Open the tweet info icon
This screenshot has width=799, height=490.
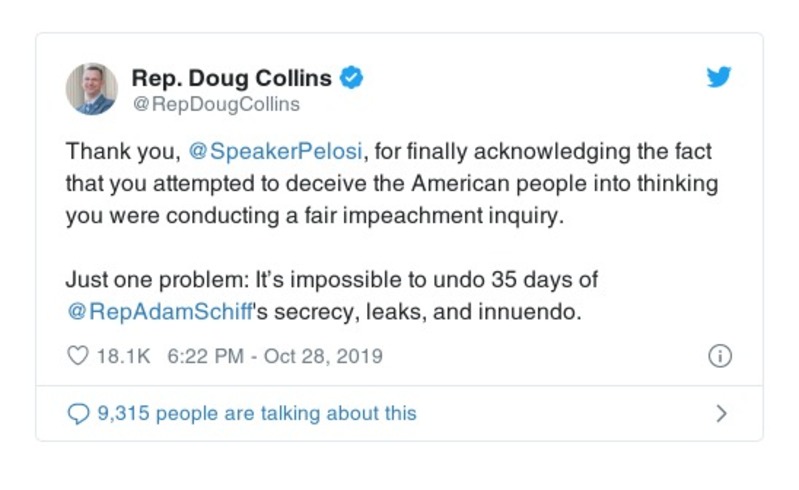[719, 356]
